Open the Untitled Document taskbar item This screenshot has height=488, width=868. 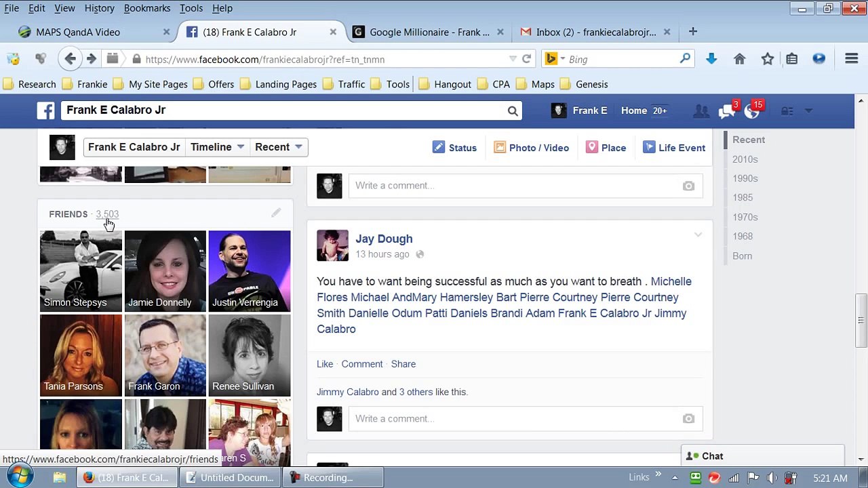tap(230, 478)
